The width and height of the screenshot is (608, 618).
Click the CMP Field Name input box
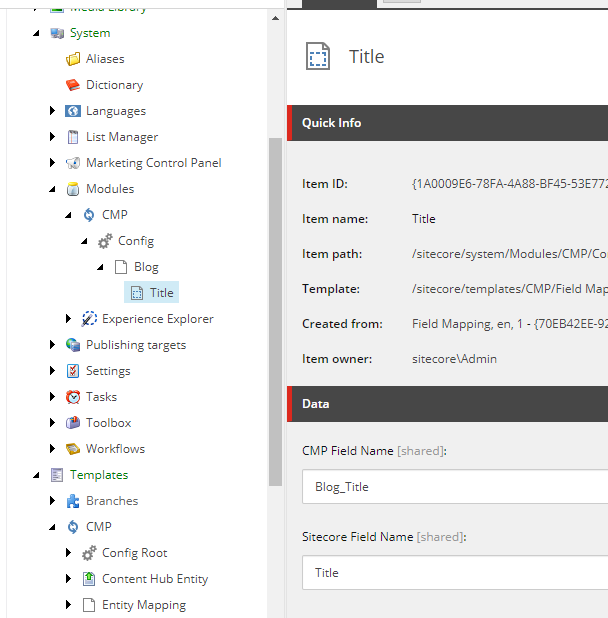tap(455, 487)
